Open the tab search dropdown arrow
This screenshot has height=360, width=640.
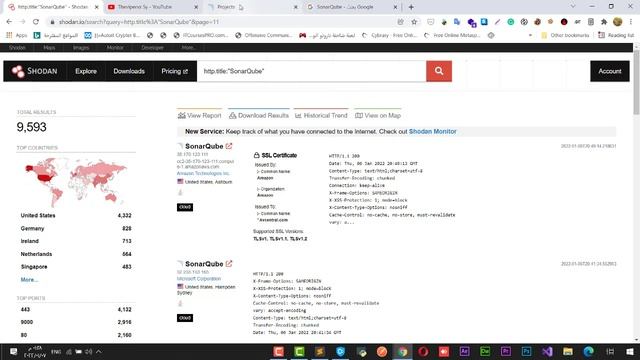tap(573, 7)
